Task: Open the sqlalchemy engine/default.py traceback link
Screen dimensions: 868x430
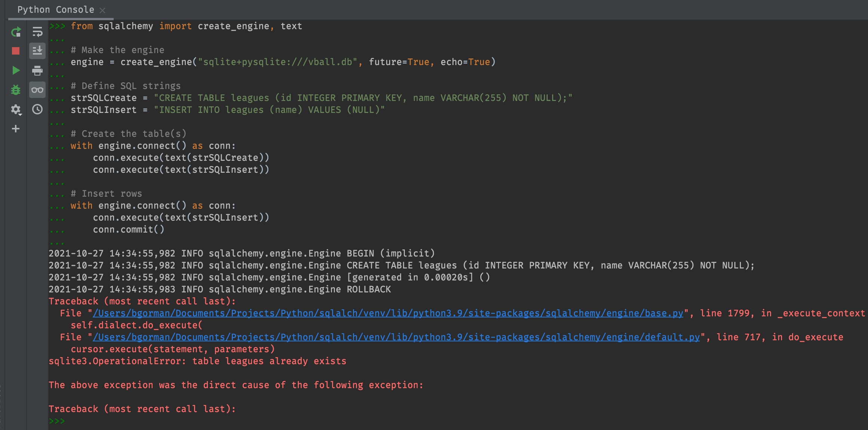Action: coord(396,337)
